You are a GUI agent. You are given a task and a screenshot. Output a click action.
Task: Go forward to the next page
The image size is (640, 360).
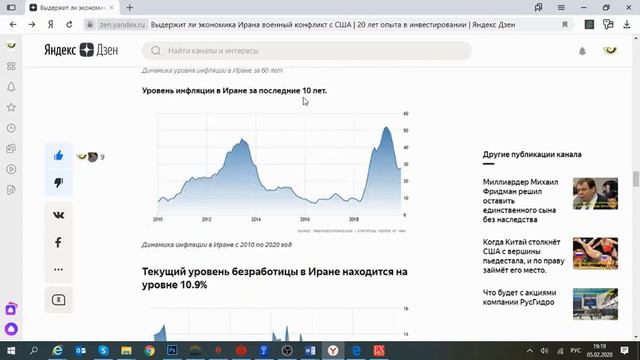(x=32, y=25)
